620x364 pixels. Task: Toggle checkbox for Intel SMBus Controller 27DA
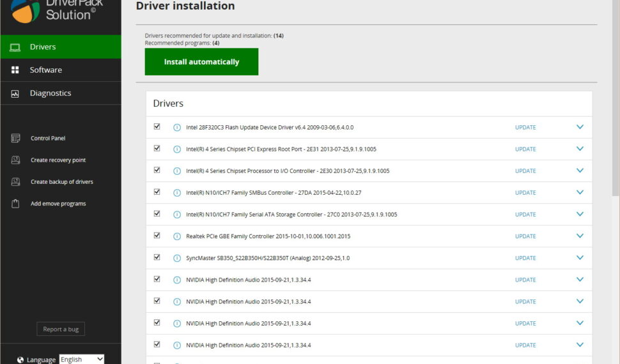pyautogui.click(x=157, y=192)
